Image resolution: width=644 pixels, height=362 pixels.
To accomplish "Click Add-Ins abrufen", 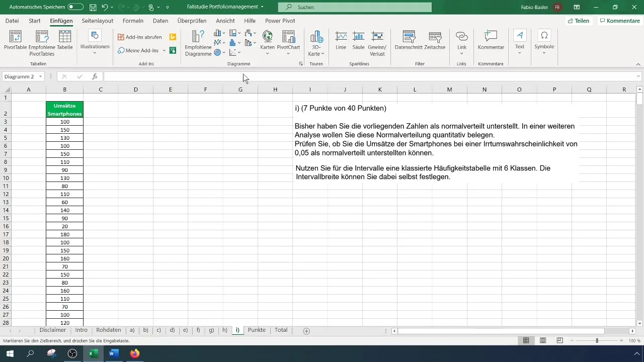I will coord(140,37).
